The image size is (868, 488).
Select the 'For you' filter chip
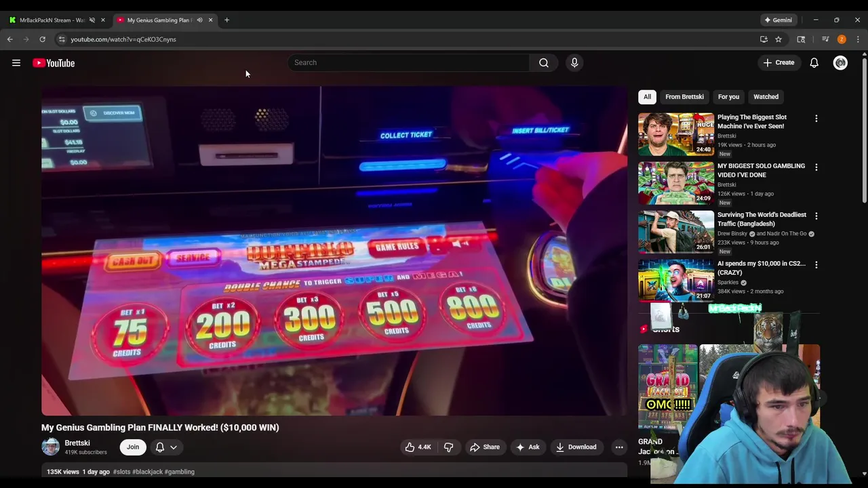point(728,97)
